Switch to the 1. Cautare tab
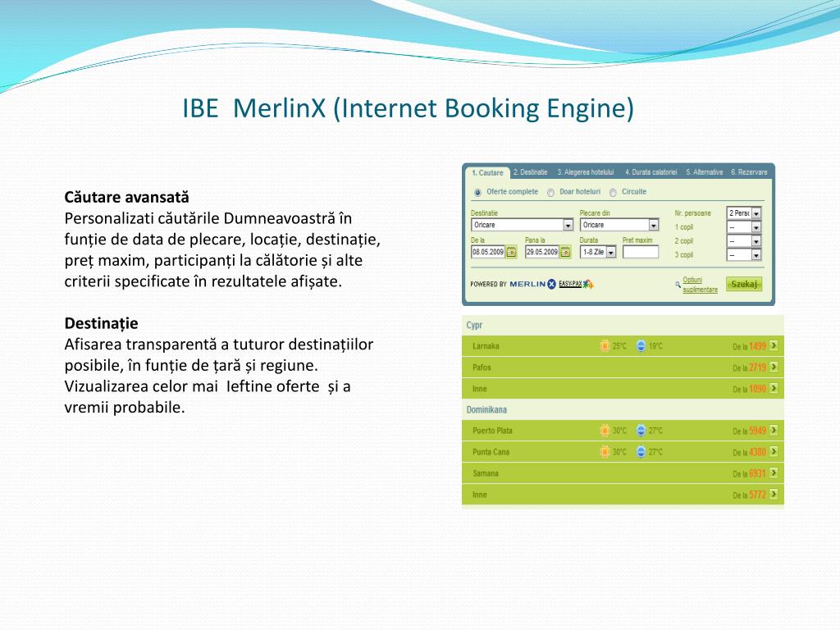Screen dimensions: 840x630 (487, 173)
